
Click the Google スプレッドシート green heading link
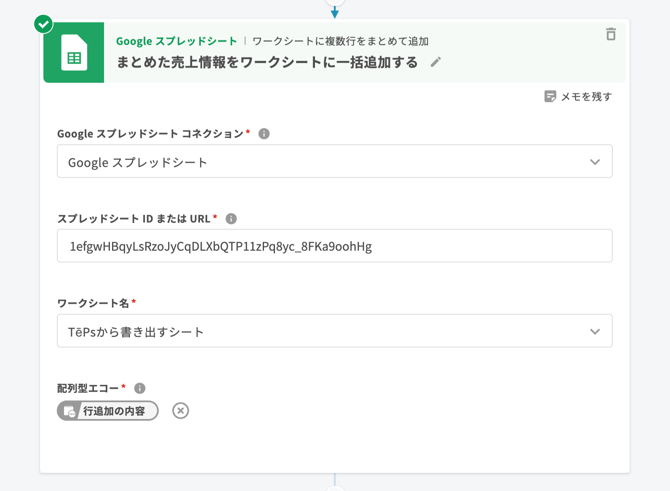(176, 41)
